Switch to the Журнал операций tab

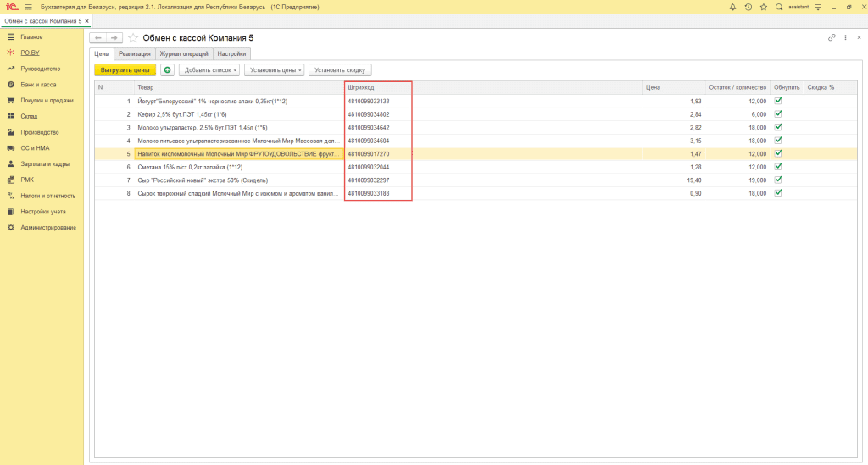pyautogui.click(x=184, y=53)
